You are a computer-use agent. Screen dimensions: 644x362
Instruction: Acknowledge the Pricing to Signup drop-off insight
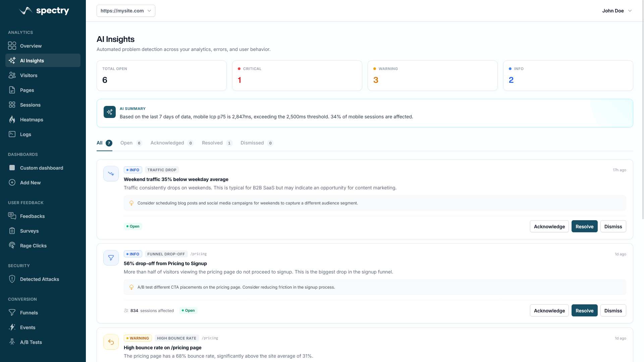click(549, 311)
